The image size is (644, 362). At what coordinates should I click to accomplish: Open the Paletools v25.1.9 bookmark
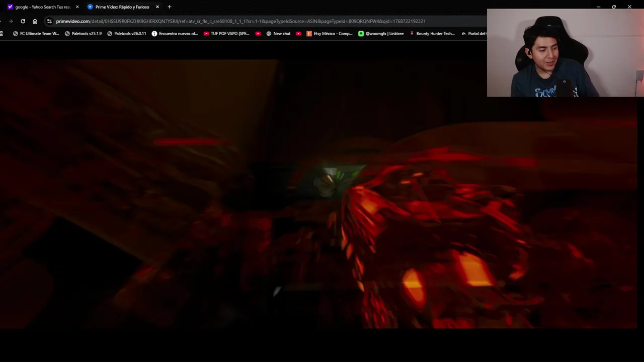pyautogui.click(x=83, y=34)
